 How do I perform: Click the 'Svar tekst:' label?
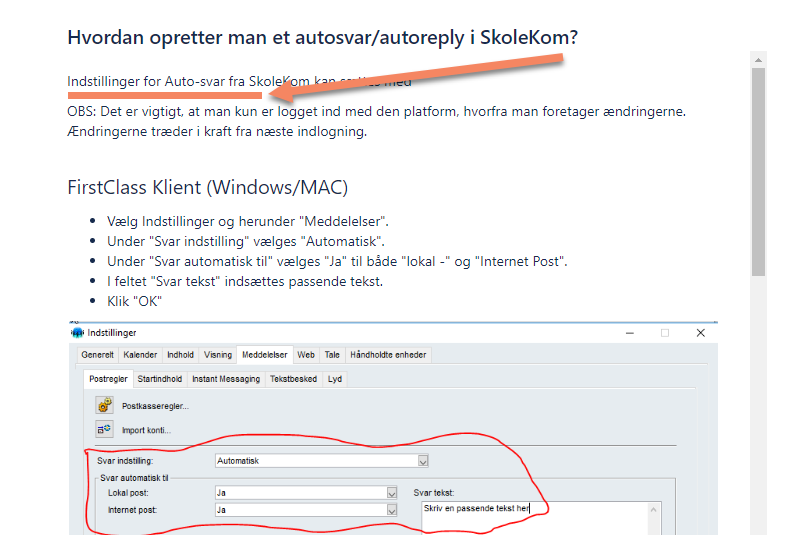(434, 493)
